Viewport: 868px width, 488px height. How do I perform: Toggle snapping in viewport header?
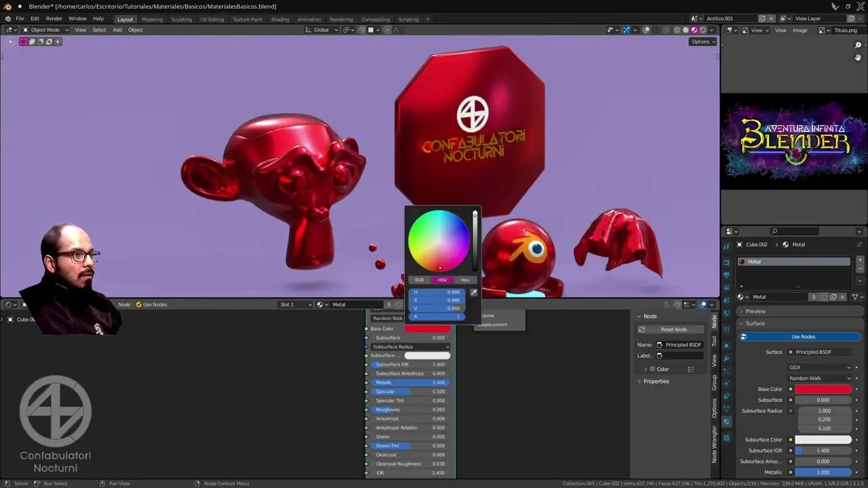pos(361,30)
